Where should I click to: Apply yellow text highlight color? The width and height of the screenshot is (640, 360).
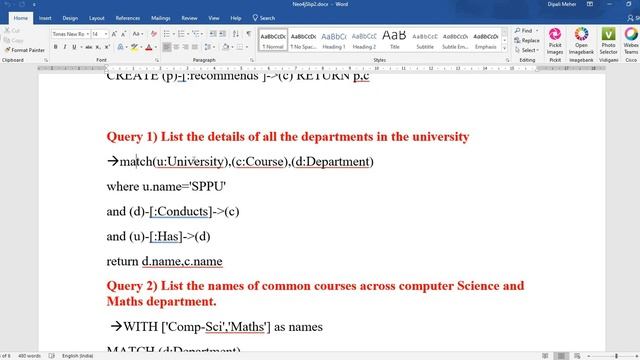pos(134,47)
